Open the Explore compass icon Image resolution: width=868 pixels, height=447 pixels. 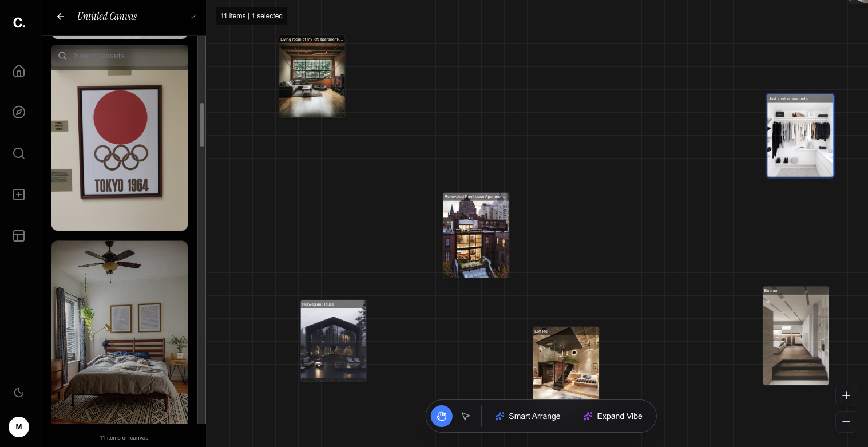(19, 112)
